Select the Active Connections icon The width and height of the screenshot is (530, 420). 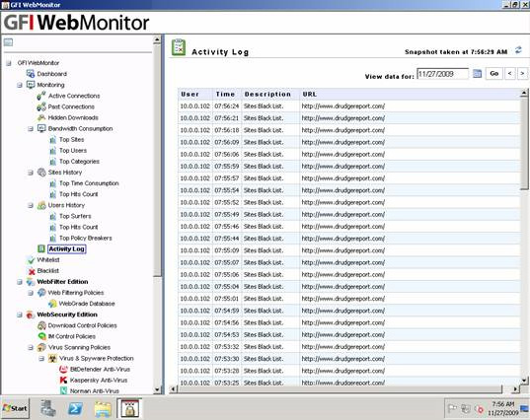pyautogui.click(x=41, y=96)
